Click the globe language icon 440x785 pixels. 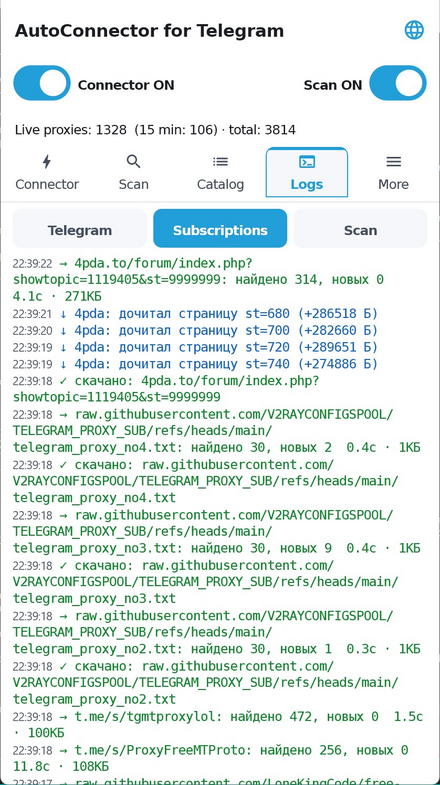point(414,31)
